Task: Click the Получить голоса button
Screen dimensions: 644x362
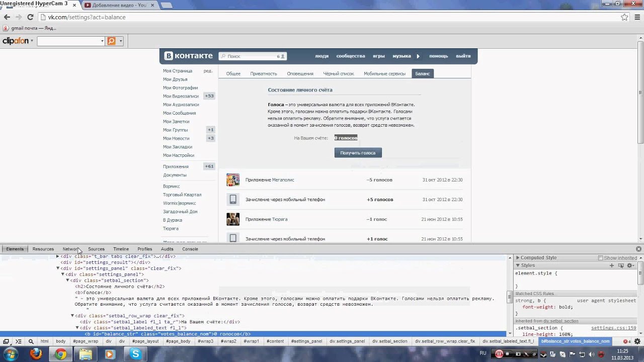Action: [x=358, y=153]
